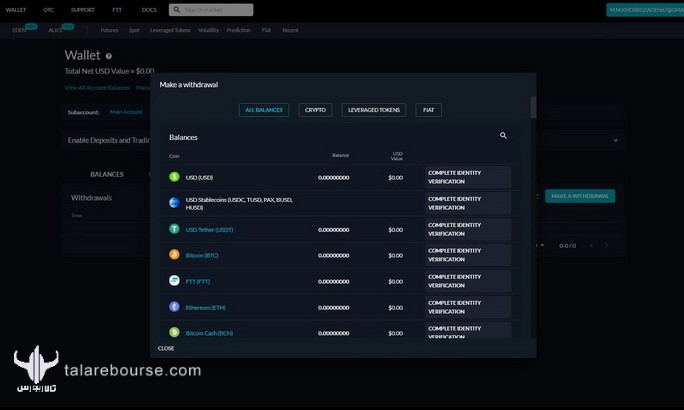This screenshot has width=684, height=410.
Task: Complete identity verification for Bitcoin (BTC)
Action: click(468, 255)
